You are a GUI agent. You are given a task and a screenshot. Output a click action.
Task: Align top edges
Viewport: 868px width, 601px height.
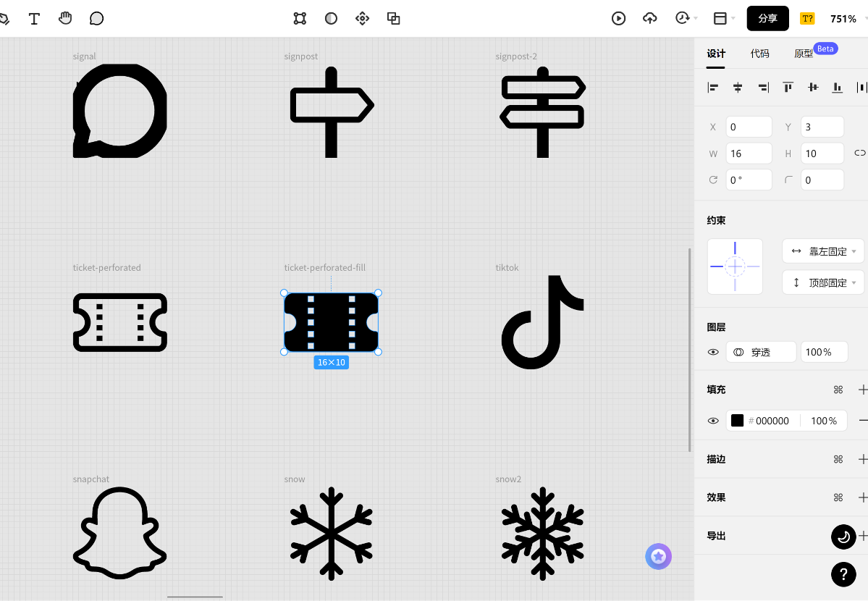[788, 87]
